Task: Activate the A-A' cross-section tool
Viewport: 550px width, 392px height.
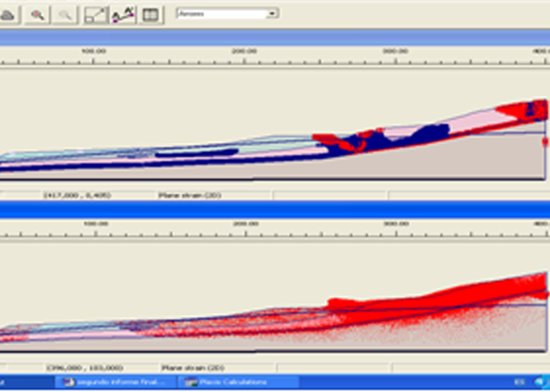Action: coord(123,15)
